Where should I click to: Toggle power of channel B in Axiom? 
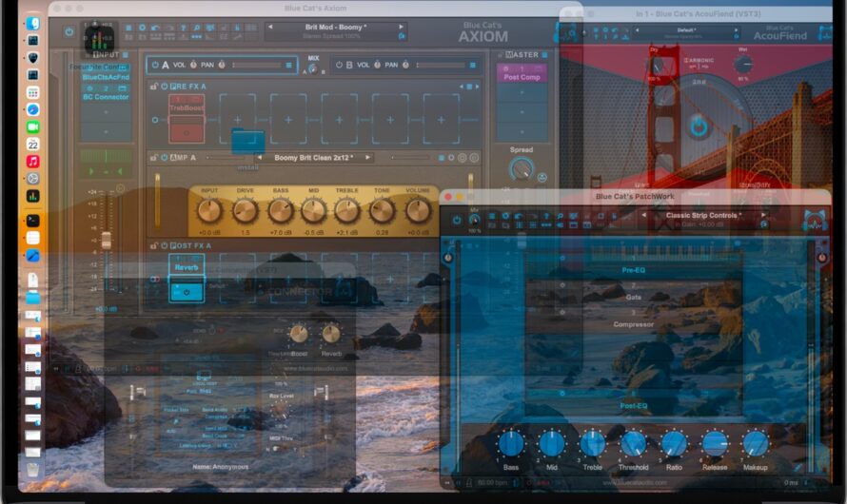(x=339, y=65)
